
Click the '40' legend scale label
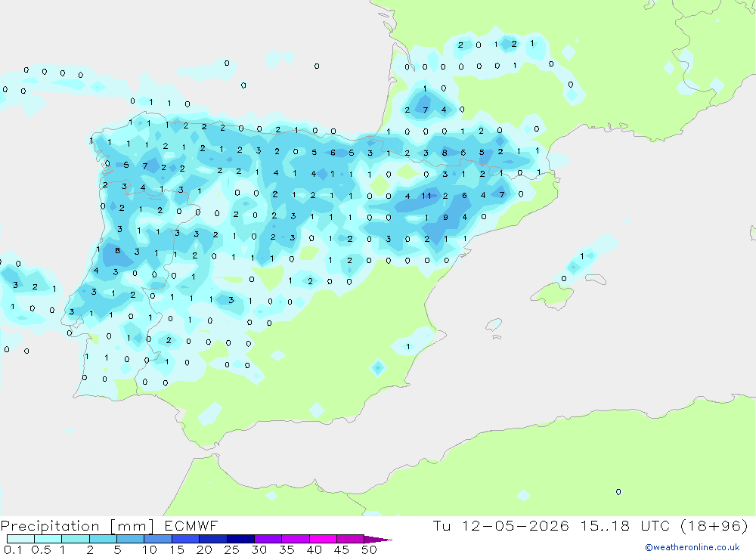pyautogui.click(x=314, y=549)
